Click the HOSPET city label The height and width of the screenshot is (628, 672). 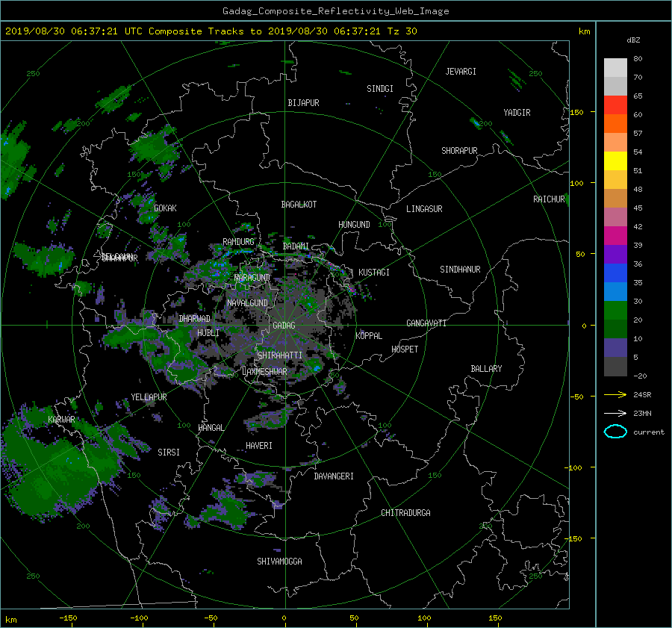(x=405, y=349)
